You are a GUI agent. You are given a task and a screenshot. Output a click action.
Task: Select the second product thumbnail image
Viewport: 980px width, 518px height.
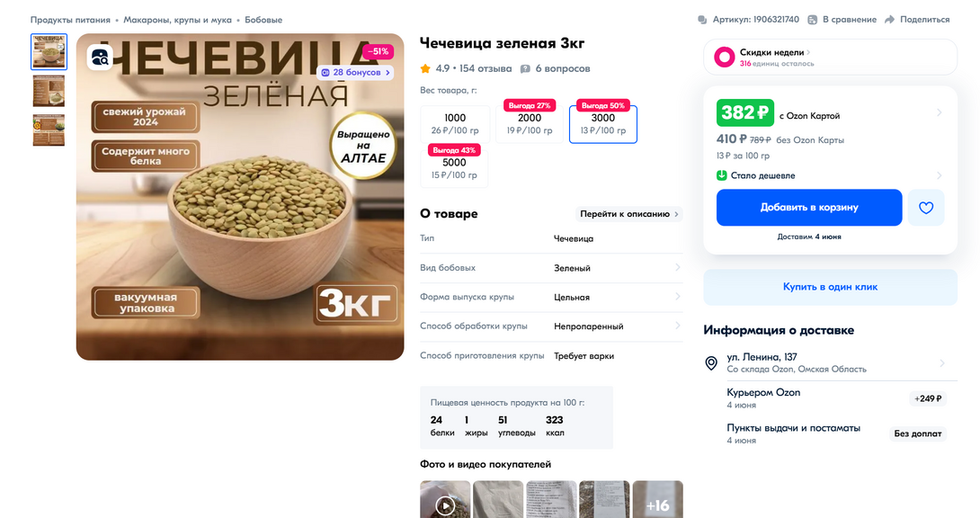point(49,91)
